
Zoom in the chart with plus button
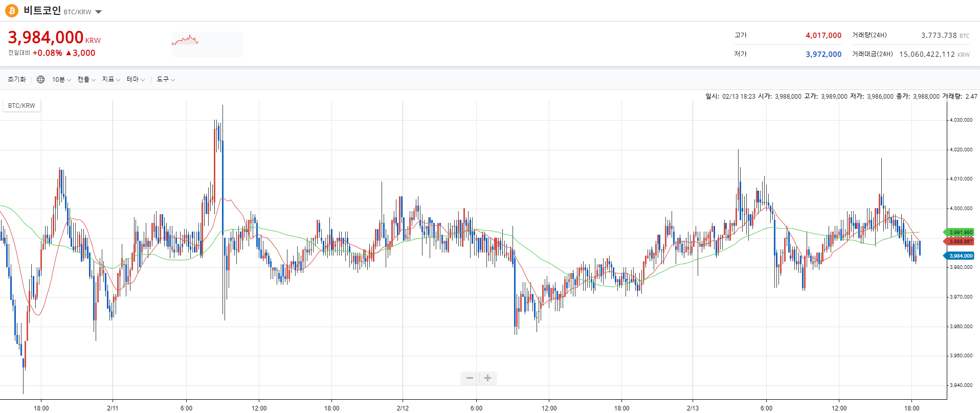click(x=488, y=378)
